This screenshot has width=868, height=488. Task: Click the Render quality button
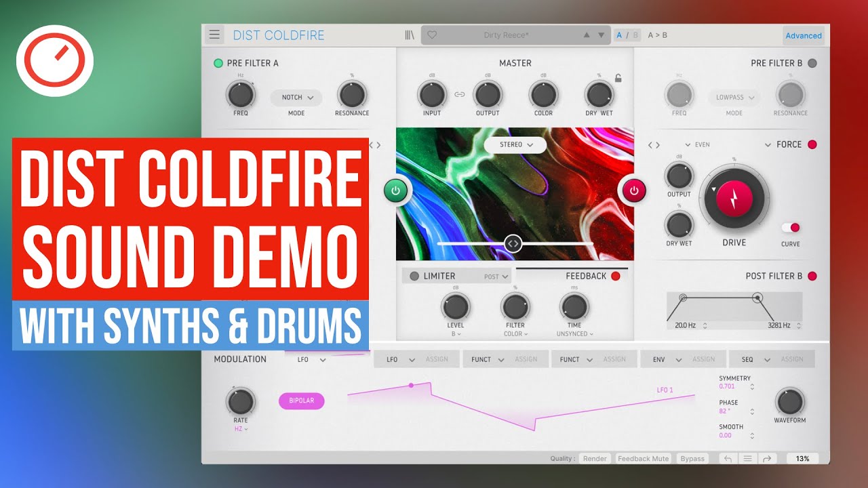click(595, 459)
